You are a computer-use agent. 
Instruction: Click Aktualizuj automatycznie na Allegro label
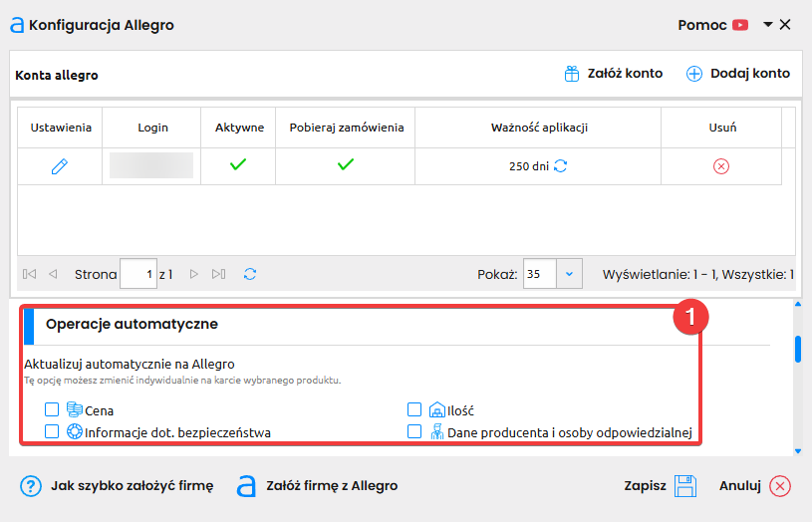[x=130, y=364]
